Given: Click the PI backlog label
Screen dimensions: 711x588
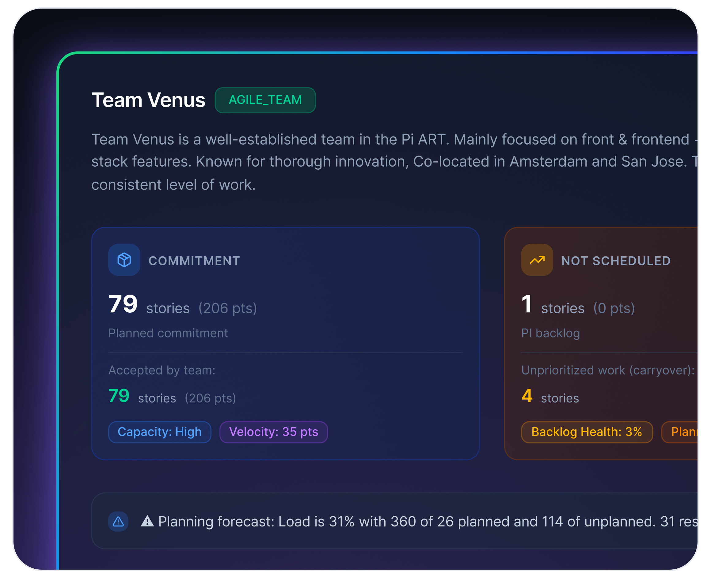Looking at the screenshot, I should (x=550, y=333).
